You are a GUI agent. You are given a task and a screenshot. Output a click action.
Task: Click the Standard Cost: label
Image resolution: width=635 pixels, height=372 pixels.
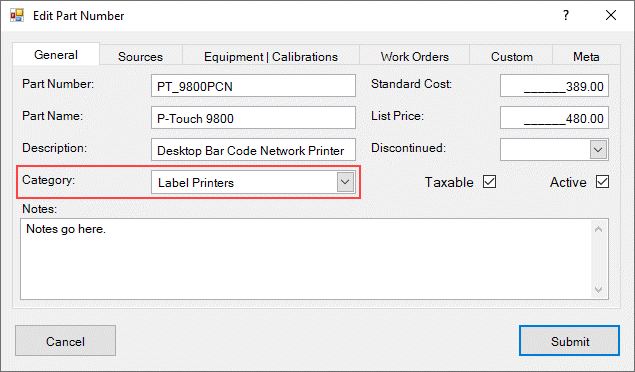point(411,84)
